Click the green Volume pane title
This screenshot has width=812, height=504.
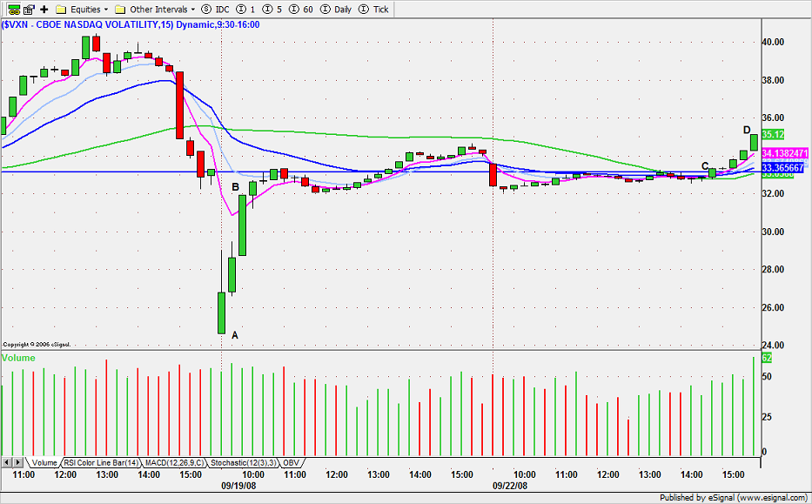tap(18, 358)
